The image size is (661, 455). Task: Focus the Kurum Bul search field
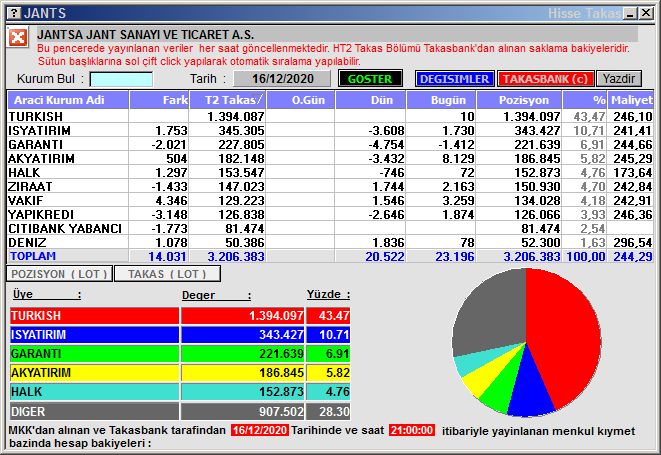point(121,79)
